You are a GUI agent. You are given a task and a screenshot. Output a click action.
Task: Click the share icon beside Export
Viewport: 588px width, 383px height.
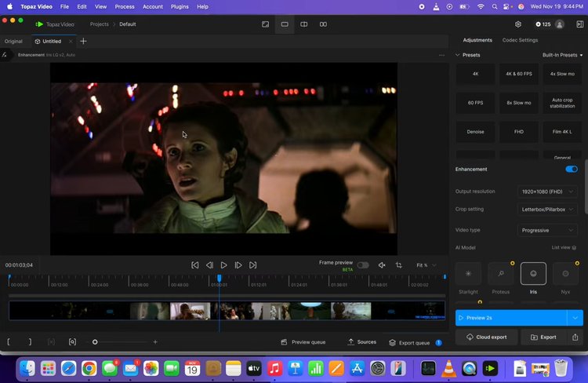pyautogui.click(x=575, y=337)
